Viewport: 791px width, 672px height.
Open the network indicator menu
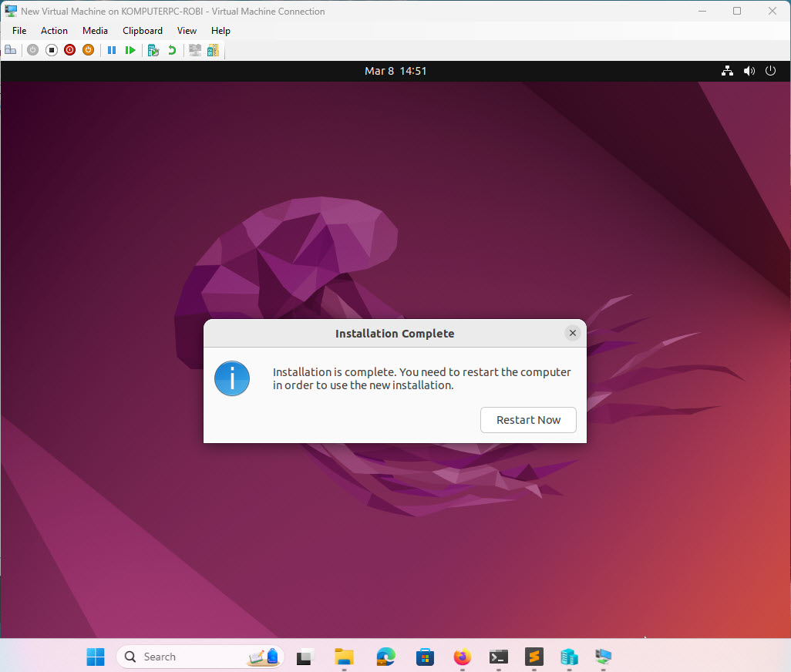tap(727, 70)
